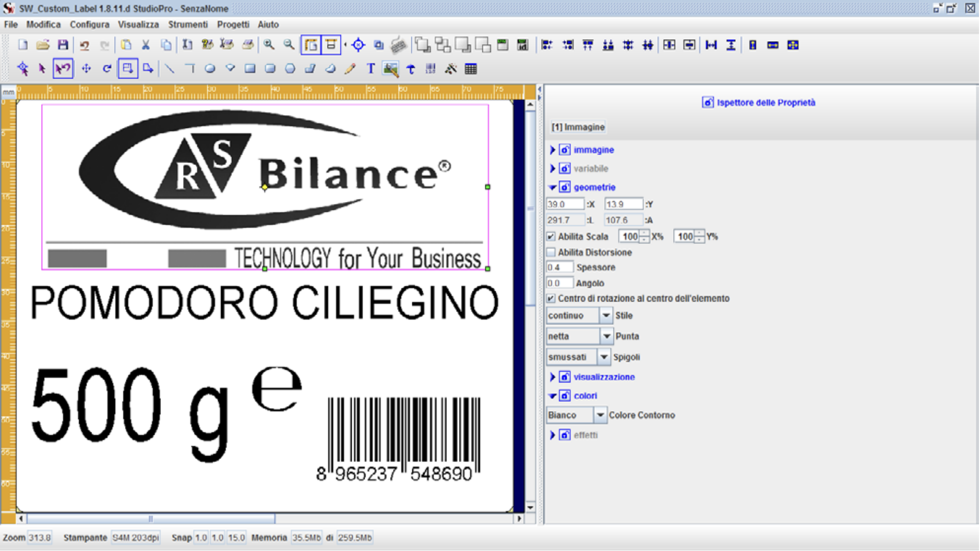Open the Strumenti menu
Screen dimensions: 980x551
188,25
